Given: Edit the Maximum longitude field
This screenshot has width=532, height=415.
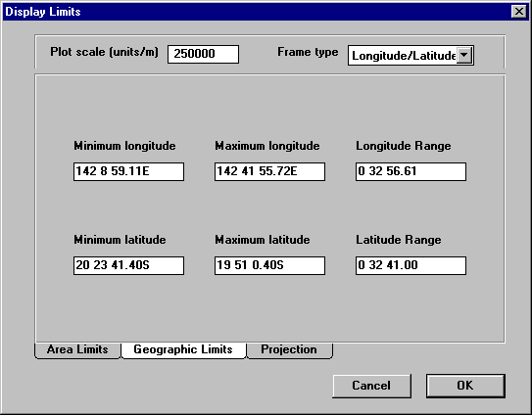Looking at the screenshot, I should click(269, 171).
